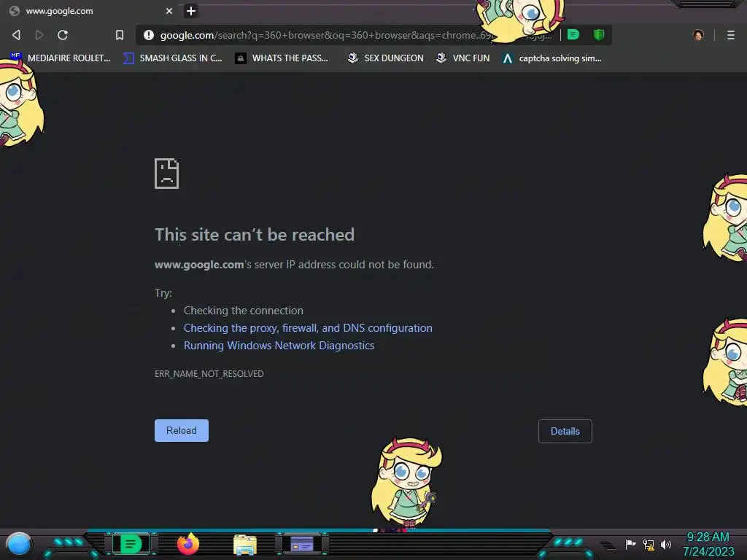Click the blue Reload button
The image size is (747, 560).
click(182, 430)
